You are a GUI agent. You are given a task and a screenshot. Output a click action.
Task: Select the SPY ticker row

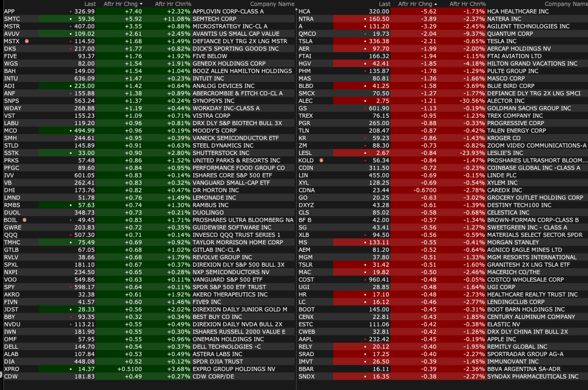[9, 287]
